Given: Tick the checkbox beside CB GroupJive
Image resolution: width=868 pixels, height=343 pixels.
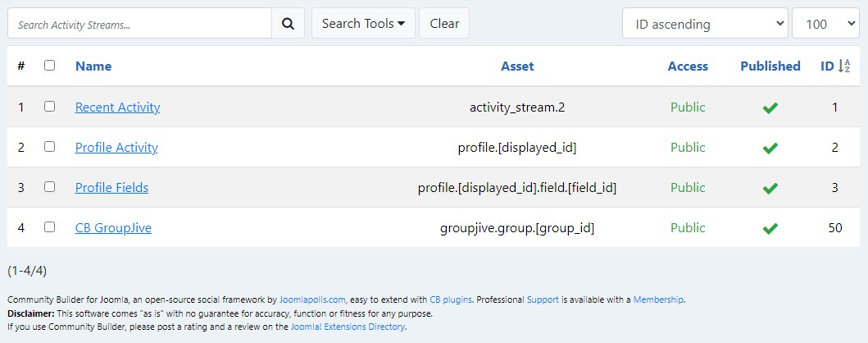Looking at the screenshot, I should [50, 226].
